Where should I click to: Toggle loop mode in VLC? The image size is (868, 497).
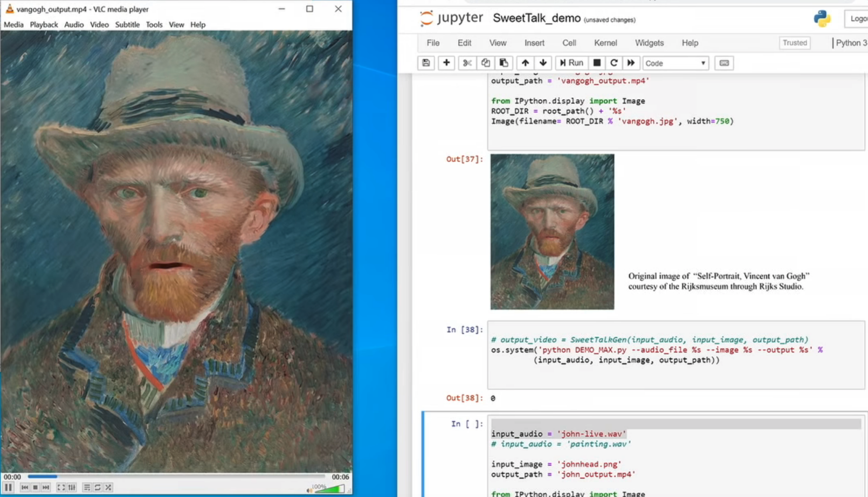(98, 487)
